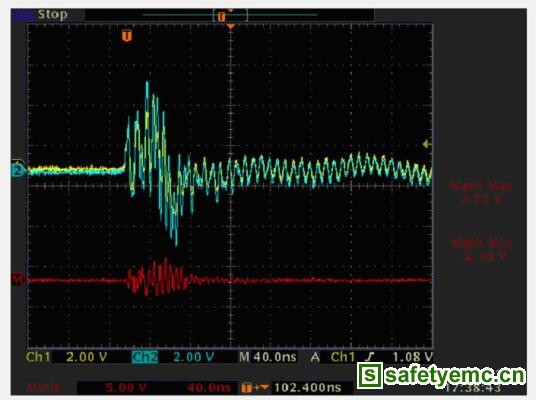Click the M 40.0ns timebase readout
The height and width of the screenshot is (400, 536).
(268, 357)
